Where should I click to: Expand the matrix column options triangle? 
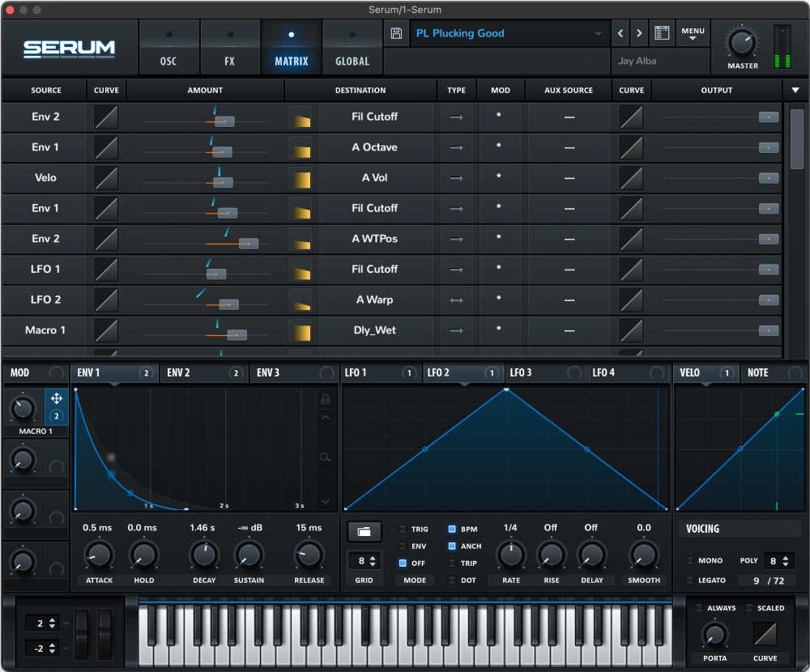(795, 91)
